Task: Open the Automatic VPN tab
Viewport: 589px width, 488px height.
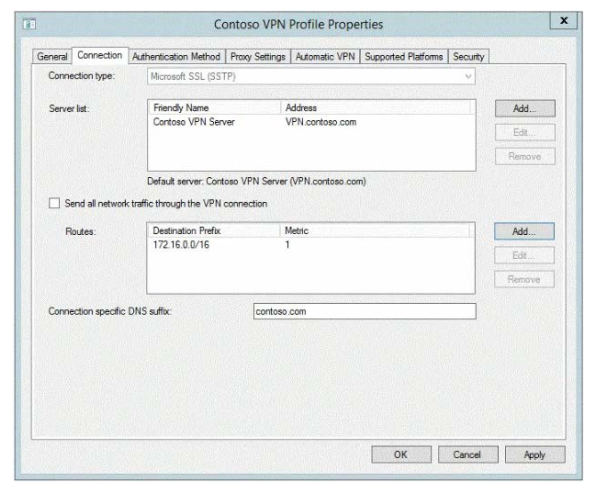Action: pyautogui.click(x=325, y=57)
